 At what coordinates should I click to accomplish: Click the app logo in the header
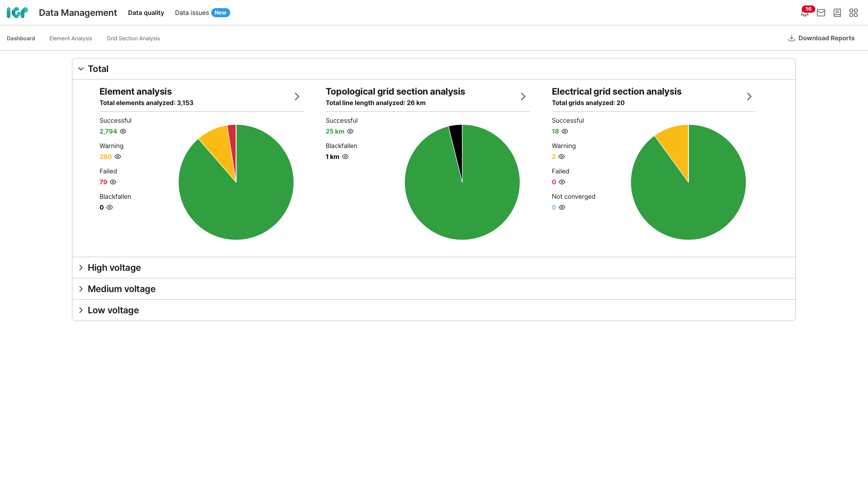point(17,13)
